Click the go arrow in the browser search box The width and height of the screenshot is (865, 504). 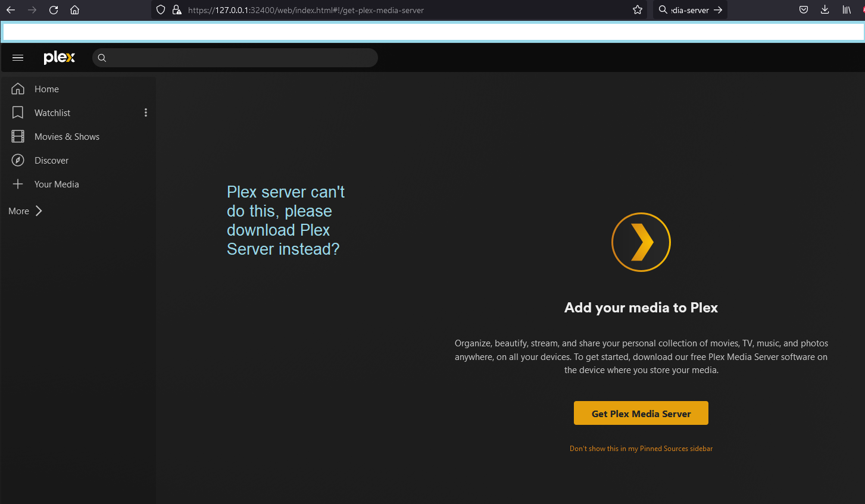[x=718, y=10]
